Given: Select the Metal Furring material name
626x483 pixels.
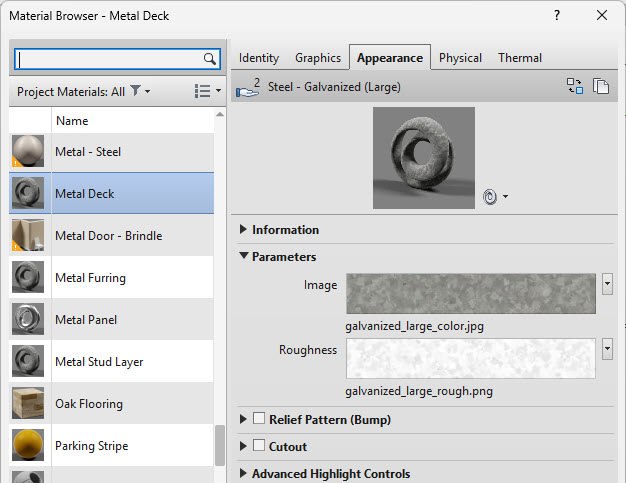Looking at the screenshot, I should pos(90,278).
